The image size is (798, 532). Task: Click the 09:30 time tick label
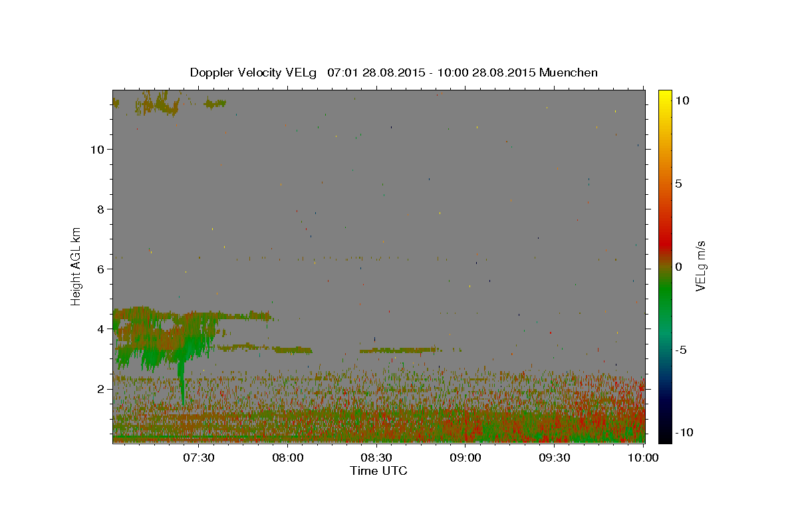click(x=555, y=458)
